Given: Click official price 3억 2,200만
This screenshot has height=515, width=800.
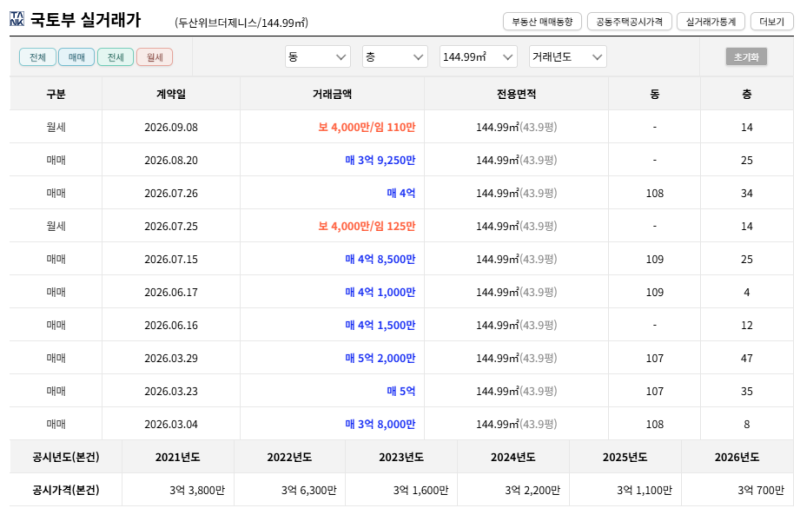Looking at the screenshot, I should click(532, 490).
